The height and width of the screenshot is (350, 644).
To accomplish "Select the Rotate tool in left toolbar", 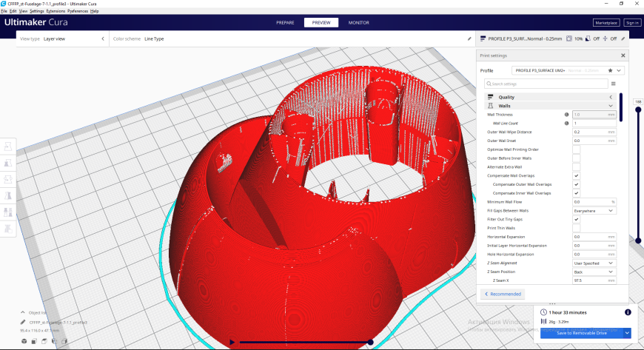I will tap(8, 180).
